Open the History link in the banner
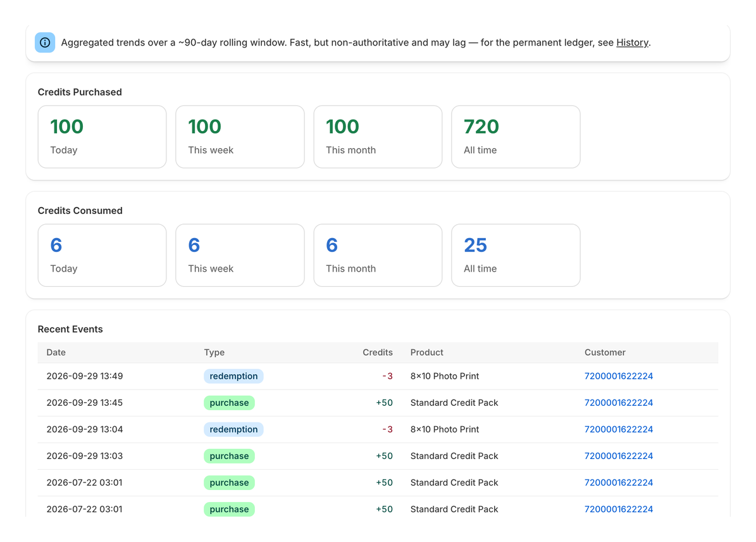 tap(632, 42)
